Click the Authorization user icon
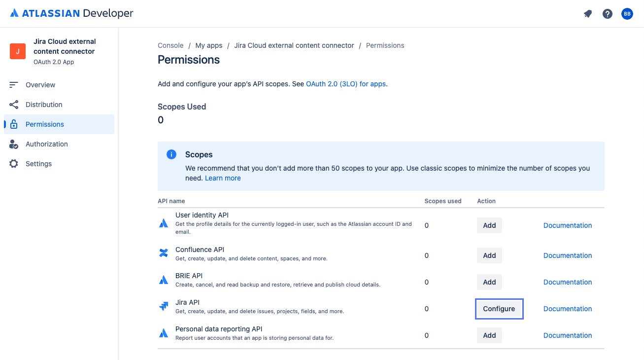644x360 pixels. [14, 144]
